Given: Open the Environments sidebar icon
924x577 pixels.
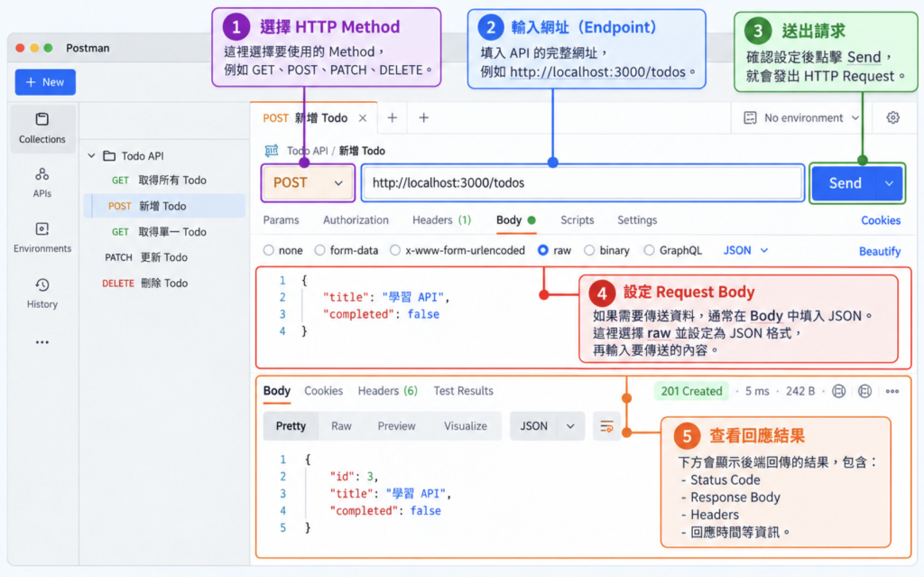Looking at the screenshot, I should (42, 229).
